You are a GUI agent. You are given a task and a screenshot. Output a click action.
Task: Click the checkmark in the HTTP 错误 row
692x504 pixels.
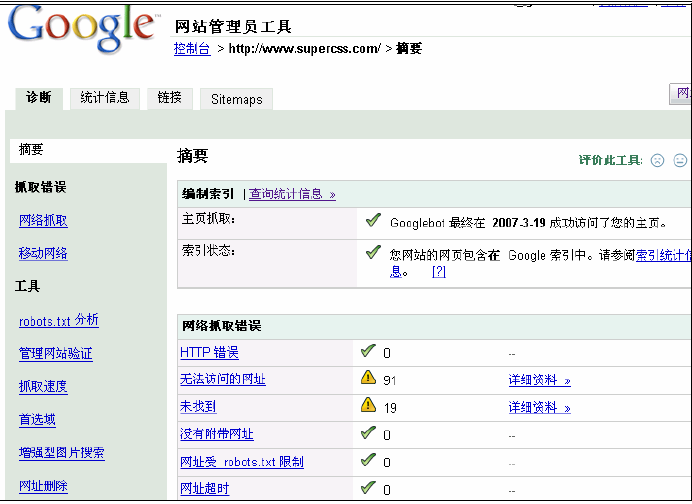368,351
